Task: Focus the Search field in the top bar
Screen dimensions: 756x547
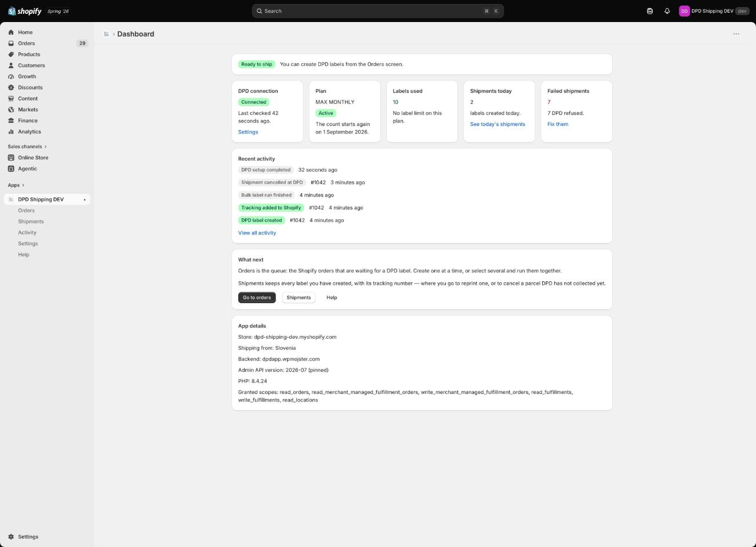Action: 377,11
